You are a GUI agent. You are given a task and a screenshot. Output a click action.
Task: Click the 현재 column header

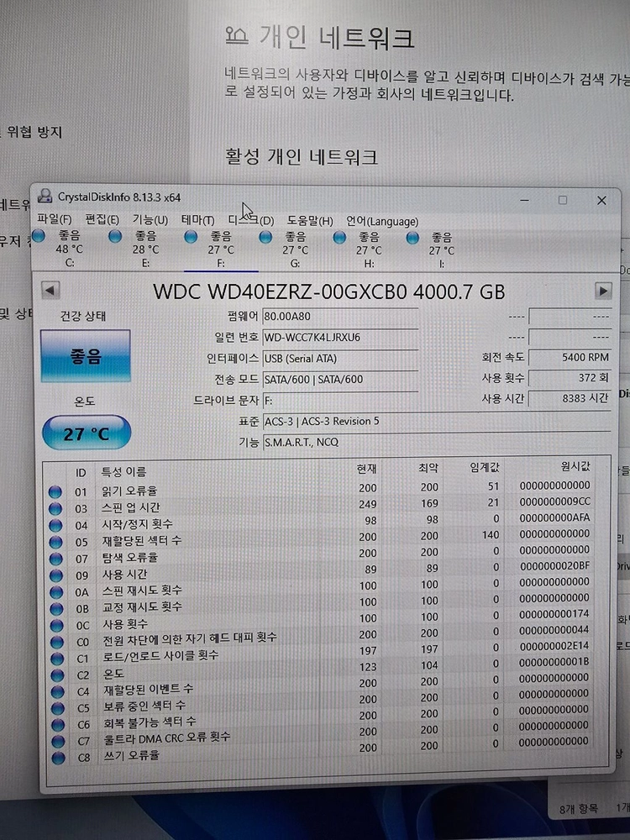367,469
